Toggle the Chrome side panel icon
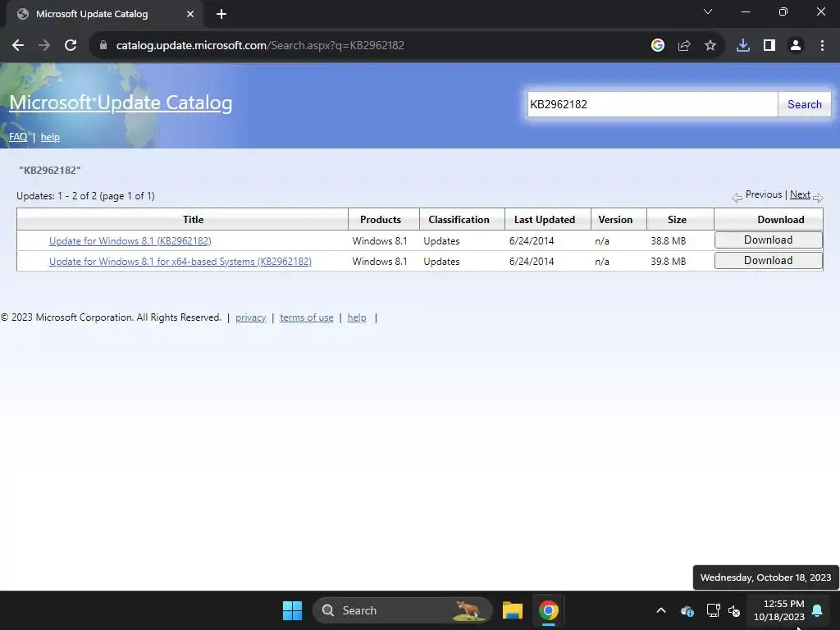The width and height of the screenshot is (840, 630). coord(769,46)
